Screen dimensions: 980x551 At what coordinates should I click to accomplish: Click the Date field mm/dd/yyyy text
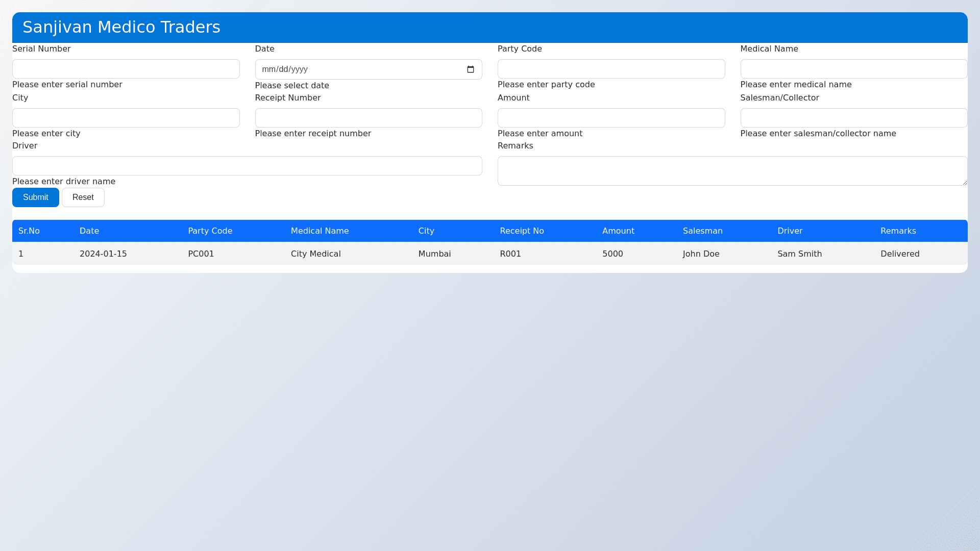pyautogui.click(x=285, y=69)
